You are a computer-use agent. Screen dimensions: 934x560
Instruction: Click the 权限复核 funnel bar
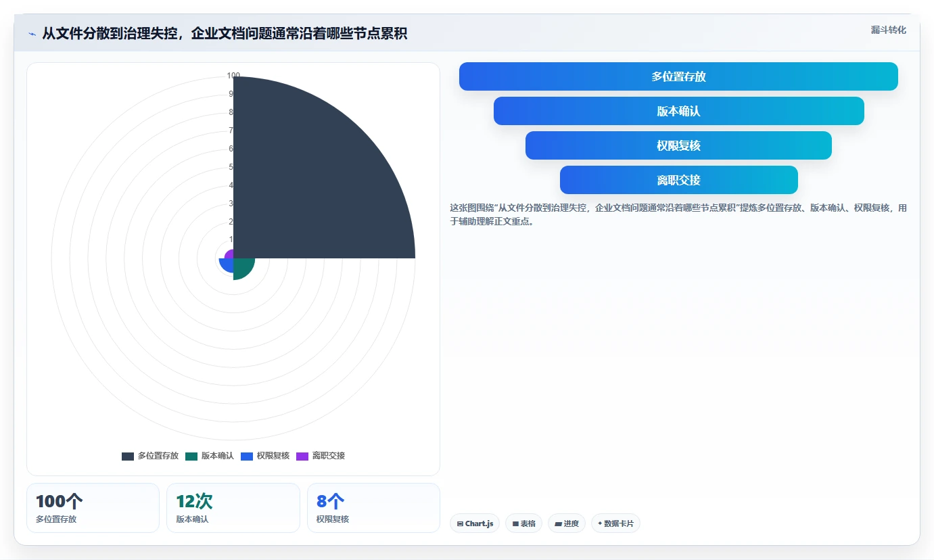tap(678, 145)
